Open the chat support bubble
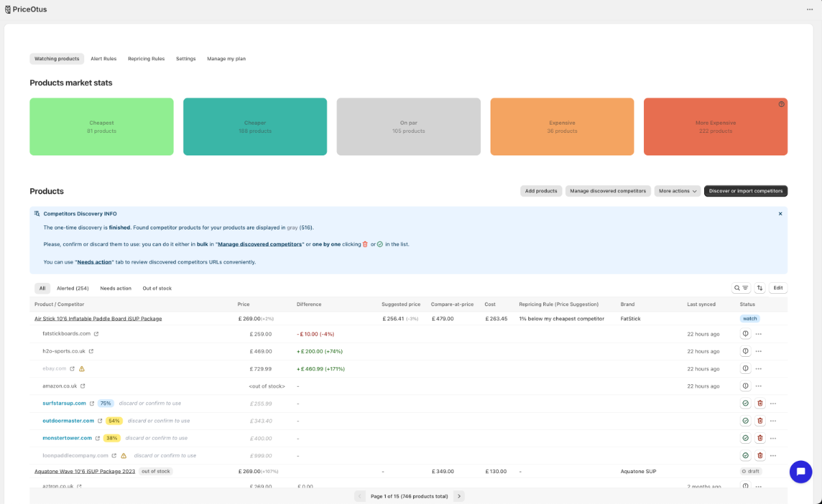 [x=800, y=472]
